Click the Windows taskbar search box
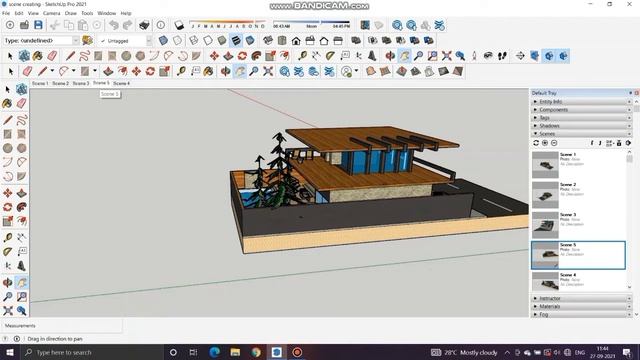This screenshot has width=640, height=360. click(92, 352)
